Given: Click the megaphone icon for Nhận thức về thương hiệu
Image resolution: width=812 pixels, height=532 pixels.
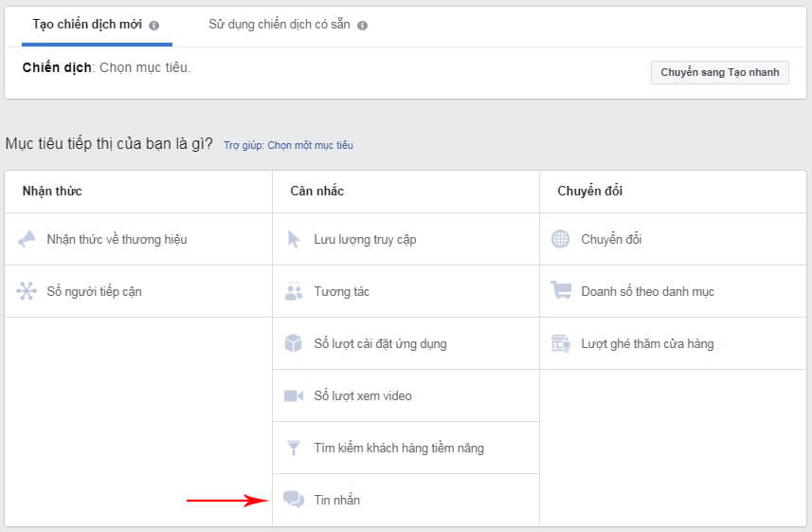Looking at the screenshot, I should 27,239.
